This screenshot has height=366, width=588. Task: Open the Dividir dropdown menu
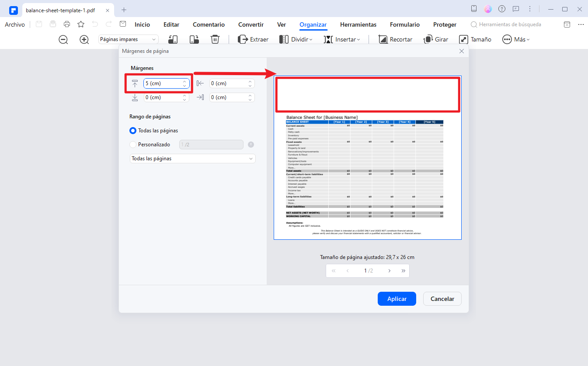pos(296,39)
